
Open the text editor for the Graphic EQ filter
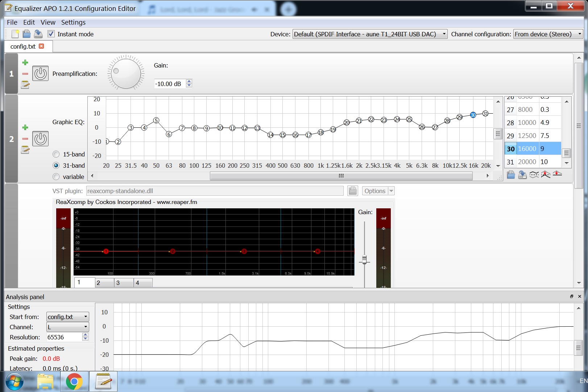(25, 150)
